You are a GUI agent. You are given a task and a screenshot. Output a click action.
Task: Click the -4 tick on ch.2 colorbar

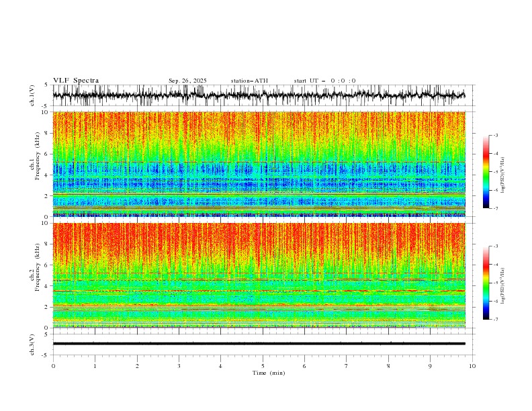pos(495,265)
